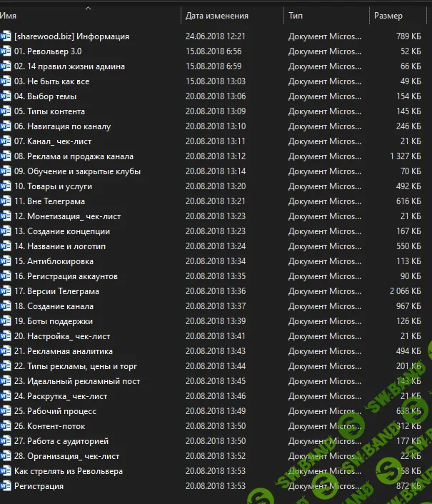
Task: Select '21. Рекламная аналитика' file row
Action: pyautogui.click(x=63, y=351)
